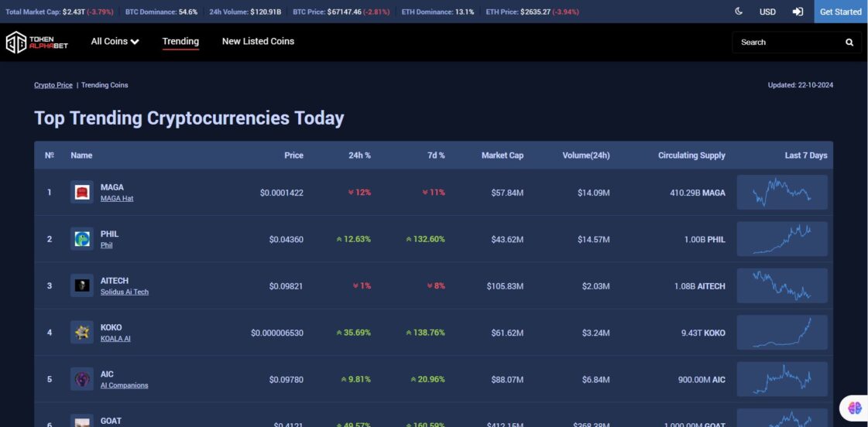868x427 pixels.
Task: Click into the Search input field
Action: click(789, 43)
